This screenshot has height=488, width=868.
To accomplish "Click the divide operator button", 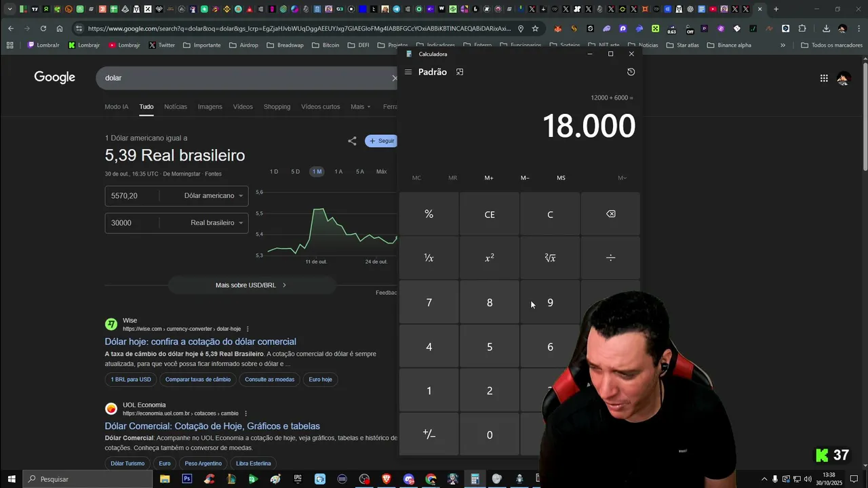I will [610, 258].
